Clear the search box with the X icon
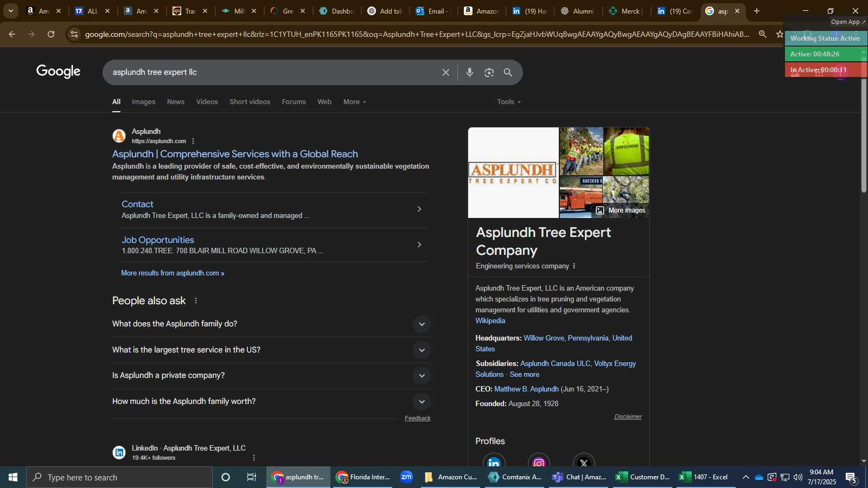The height and width of the screenshot is (488, 868). [x=445, y=73]
